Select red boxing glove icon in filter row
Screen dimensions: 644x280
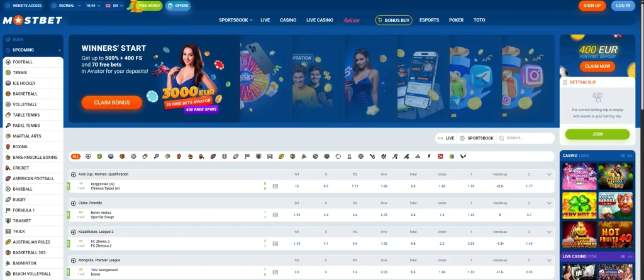point(179,156)
